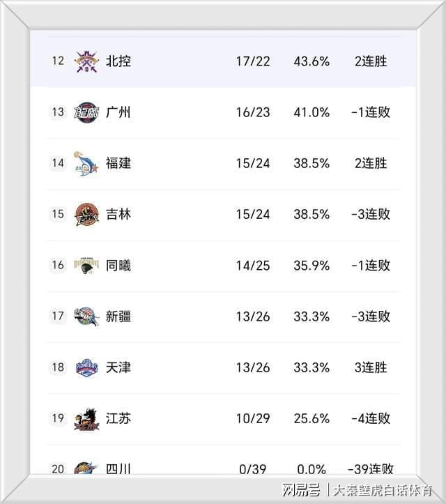446x504 pixels.
Task: Click the 吉林 team logo icon
Action: (x=86, y=214)
